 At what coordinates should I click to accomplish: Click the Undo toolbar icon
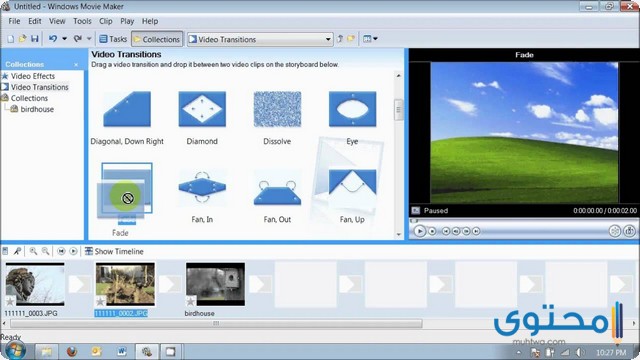click(x=53, y=39)
